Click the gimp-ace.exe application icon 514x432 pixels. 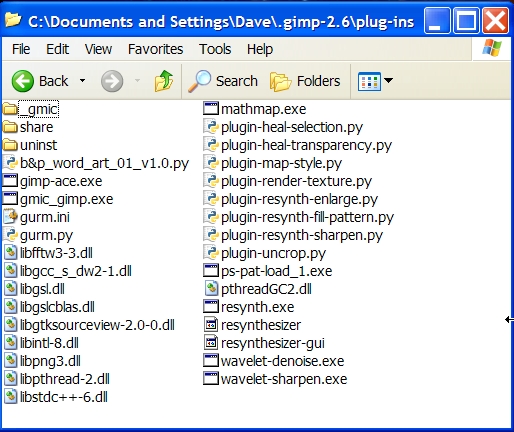10,181
